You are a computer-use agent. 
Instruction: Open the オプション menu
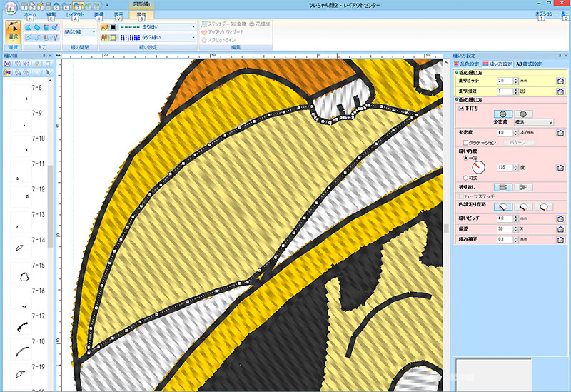(544, 14)
